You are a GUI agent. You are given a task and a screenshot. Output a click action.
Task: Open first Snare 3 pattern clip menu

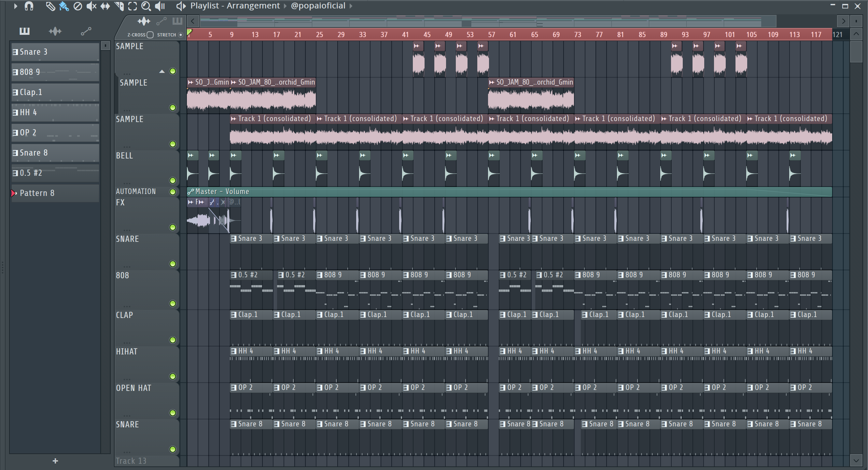[233, 239]
